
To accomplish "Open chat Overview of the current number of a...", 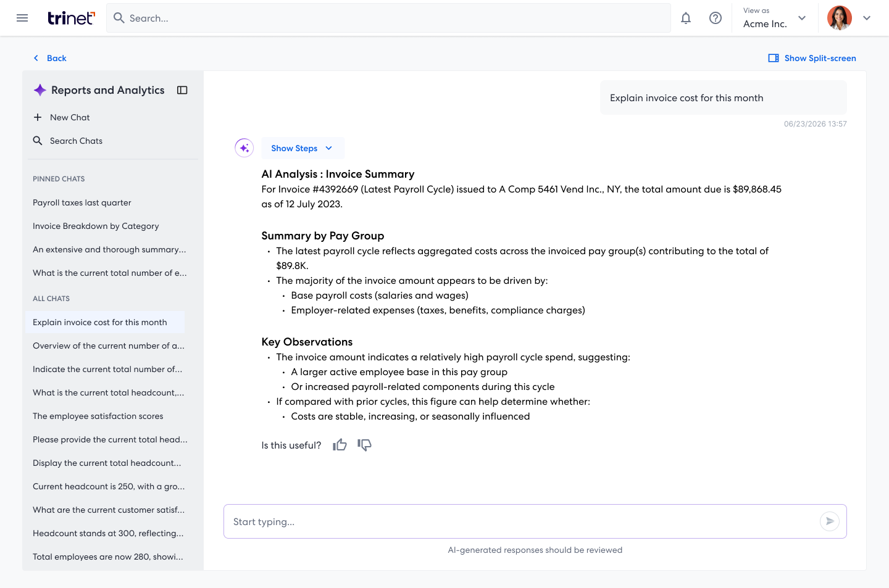I will pyautogui.click(x=109, y=346).
